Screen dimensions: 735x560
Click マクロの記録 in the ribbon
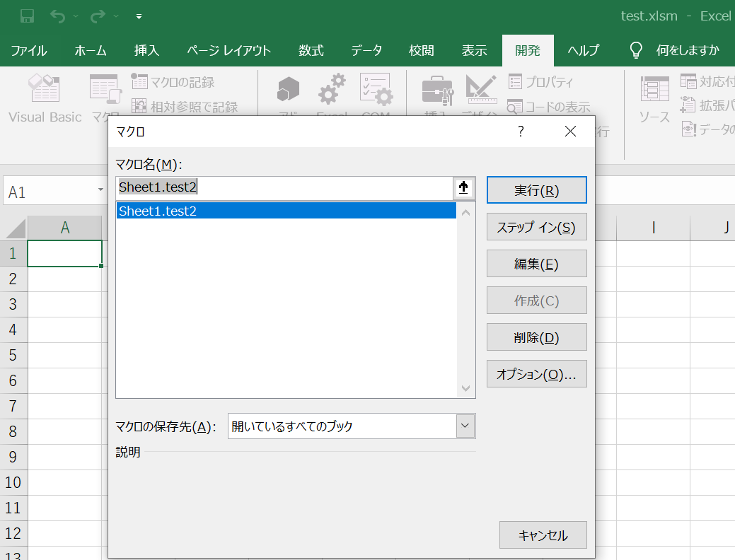[173, 82]
